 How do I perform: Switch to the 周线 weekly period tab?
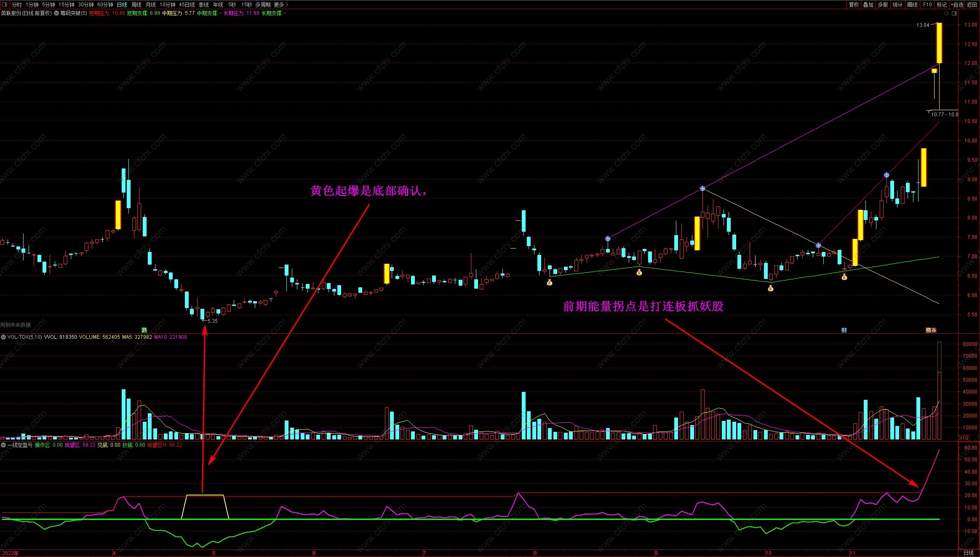(x=136, y=5)
